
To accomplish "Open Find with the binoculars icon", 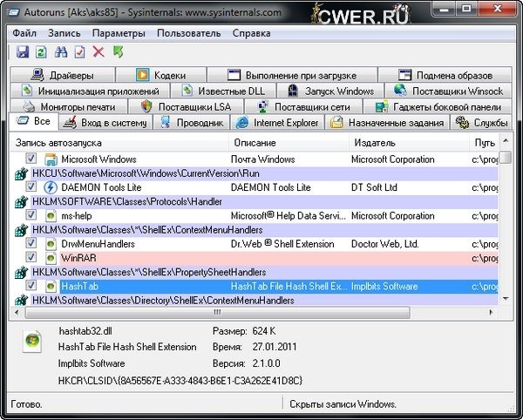I will pyautogui.click(x=60, y=52).
